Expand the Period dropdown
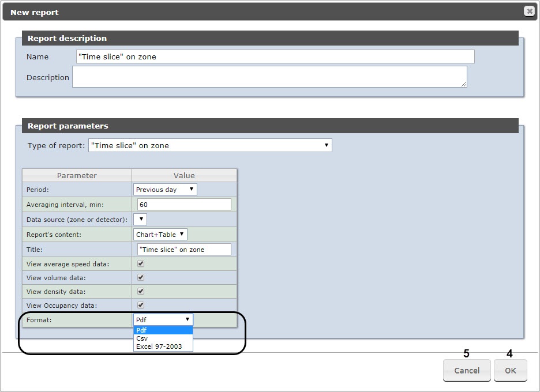Image resolution: width=540 pixels, height=392 pixels. coord(165,189)
